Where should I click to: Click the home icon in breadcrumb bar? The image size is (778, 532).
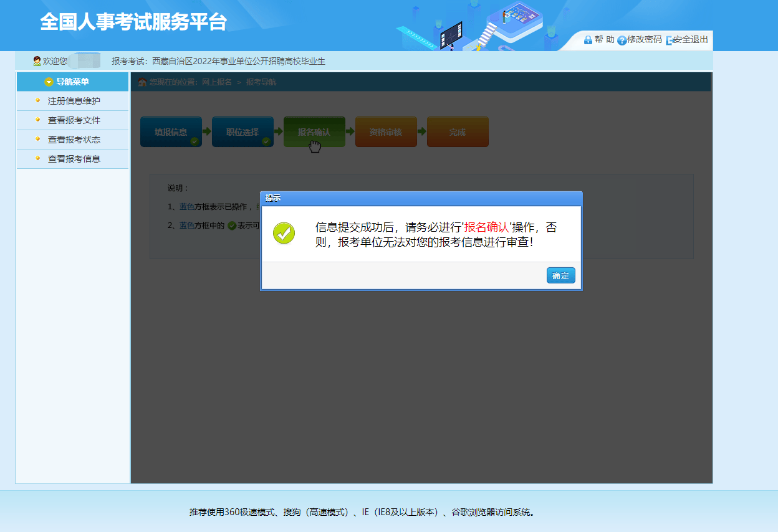[142, 82]
